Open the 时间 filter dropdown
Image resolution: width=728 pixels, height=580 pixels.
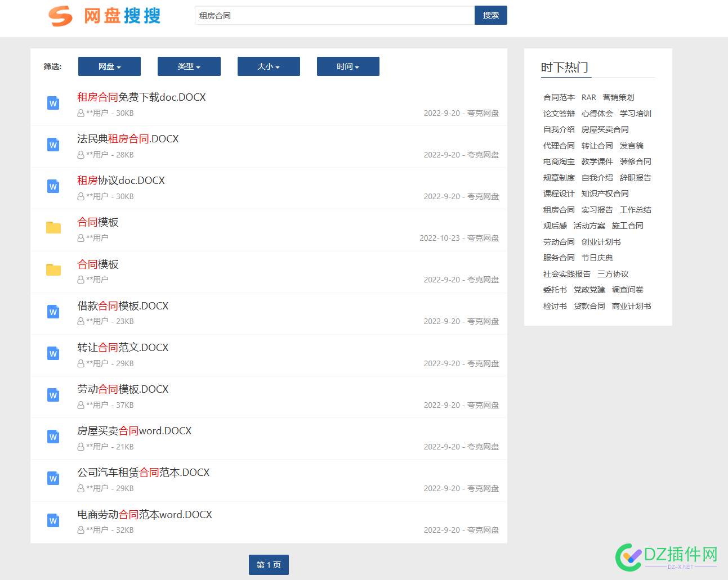point(348,66)
